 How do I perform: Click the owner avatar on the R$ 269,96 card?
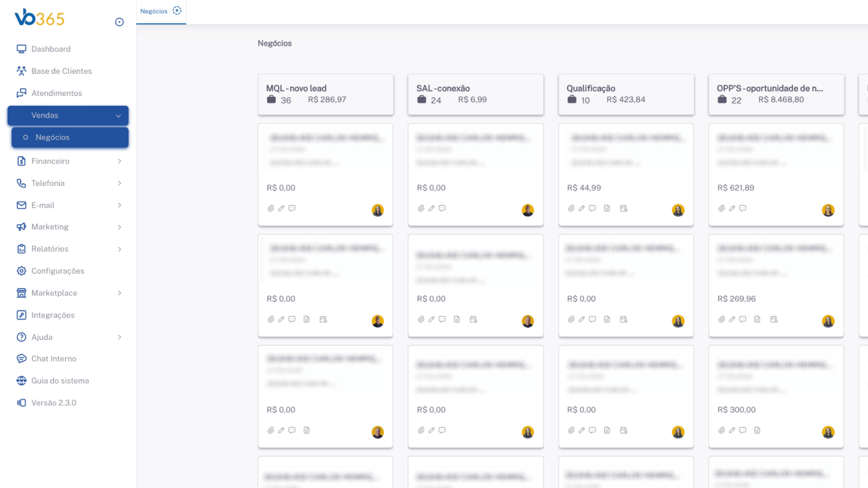coord(828,321)
